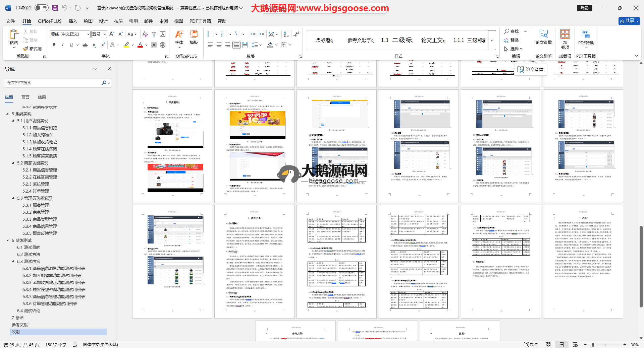Open the 插入 (Insert) ribbon tab
This screenshot has height=348, width=644.
pyautogui.click(x=73, y=21)
